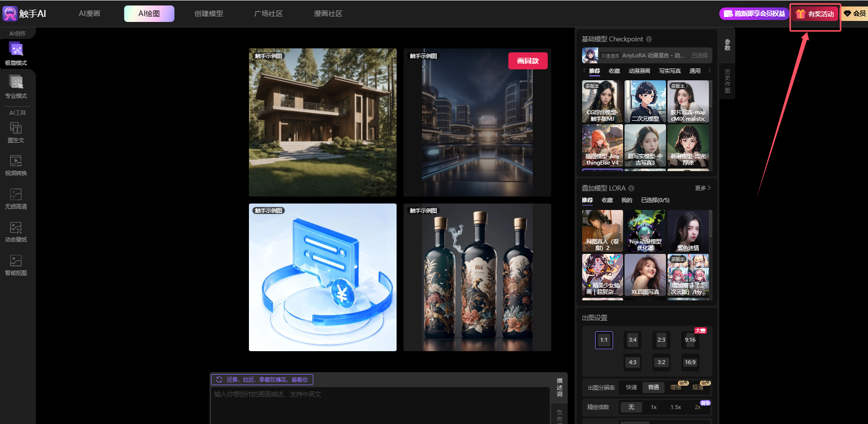Viewport: 868px width, 424px height.
Task: Choose the 2:3 aspect ratio
Action: click(x=661, y=340)
